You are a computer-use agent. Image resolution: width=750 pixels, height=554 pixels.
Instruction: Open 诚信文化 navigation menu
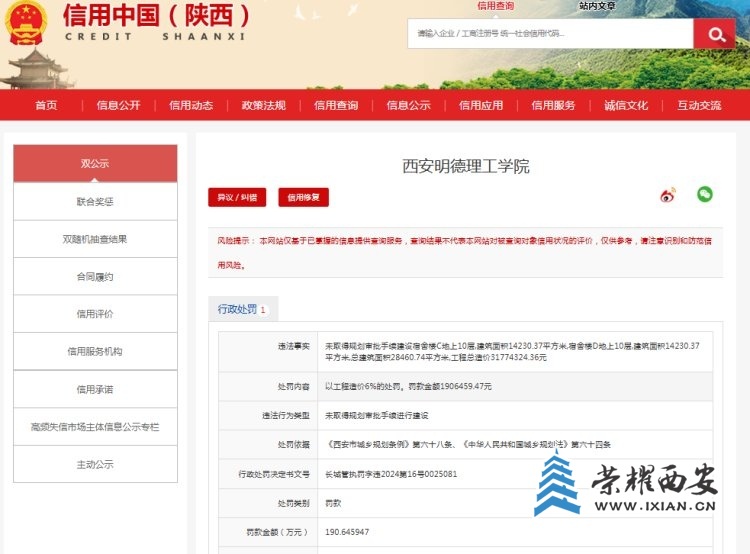626,105
